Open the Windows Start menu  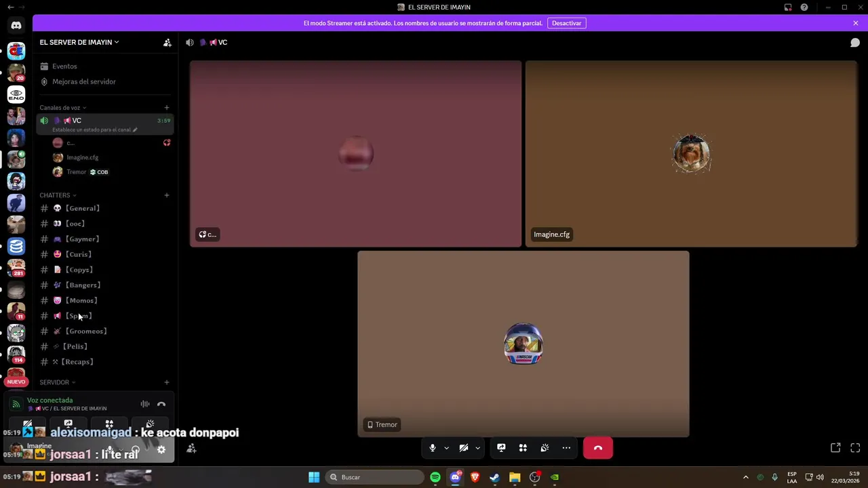pyautogui.click(x=314, y=477)
